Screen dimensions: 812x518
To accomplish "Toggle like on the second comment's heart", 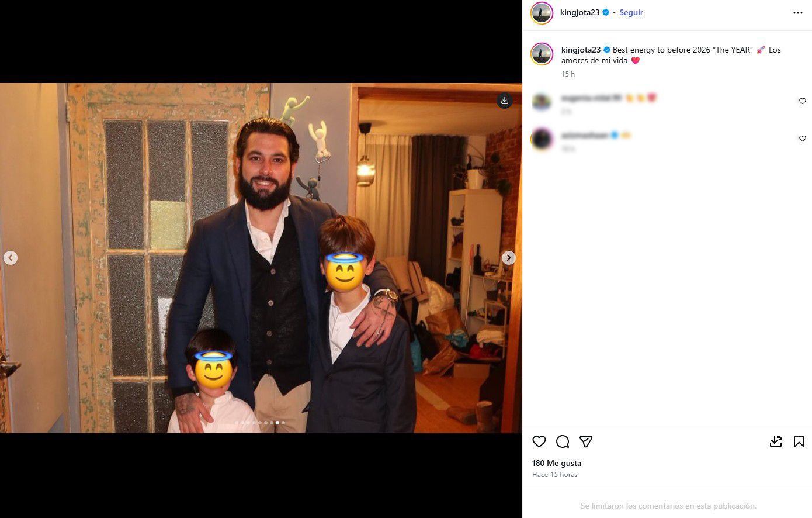I will [802, 139].
